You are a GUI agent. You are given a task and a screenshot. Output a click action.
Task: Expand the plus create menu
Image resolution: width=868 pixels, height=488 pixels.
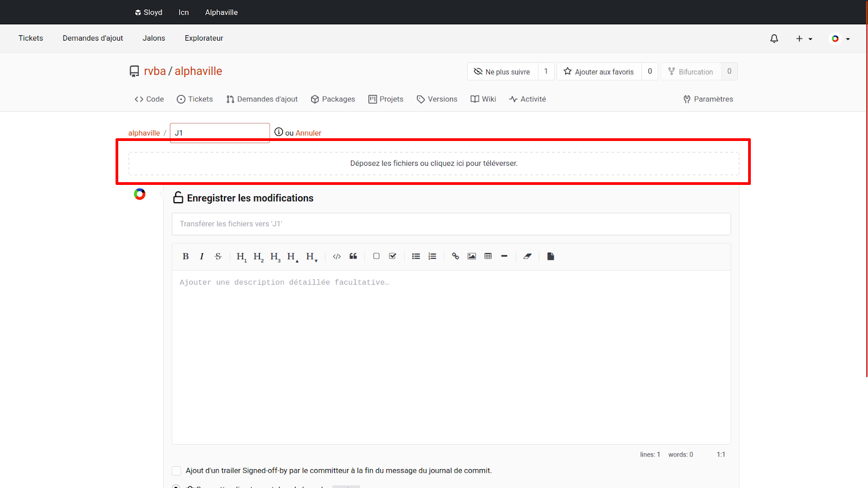pos(803,38)
